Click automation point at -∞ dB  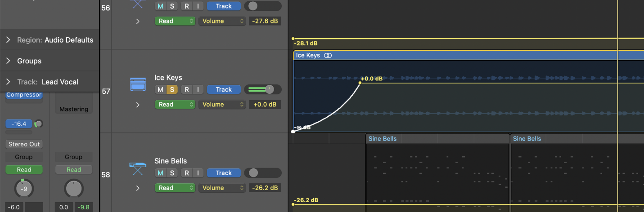coord(293,132)
